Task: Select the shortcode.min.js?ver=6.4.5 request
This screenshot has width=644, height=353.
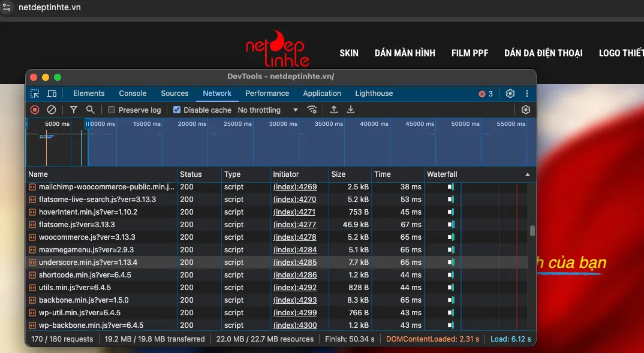Action: (277, 275)
